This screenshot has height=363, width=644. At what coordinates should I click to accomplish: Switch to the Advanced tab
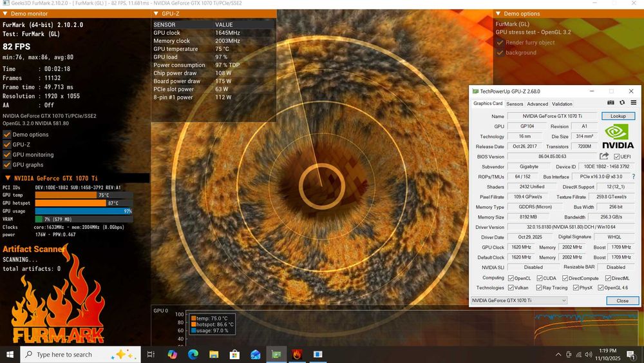pyautogui.click(x=537, y=104)
